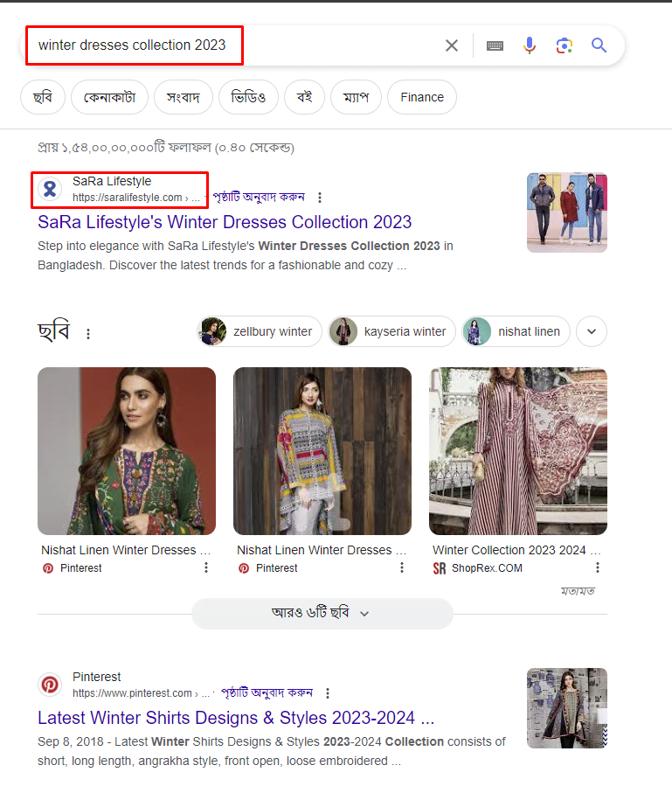
Task: Click Pinterest logo under first image
Action: click(48, 567)
